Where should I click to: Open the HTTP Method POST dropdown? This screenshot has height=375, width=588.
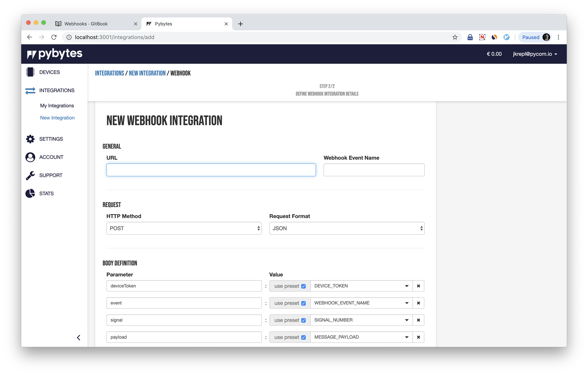pyautogui.click(x=184, y=228)
